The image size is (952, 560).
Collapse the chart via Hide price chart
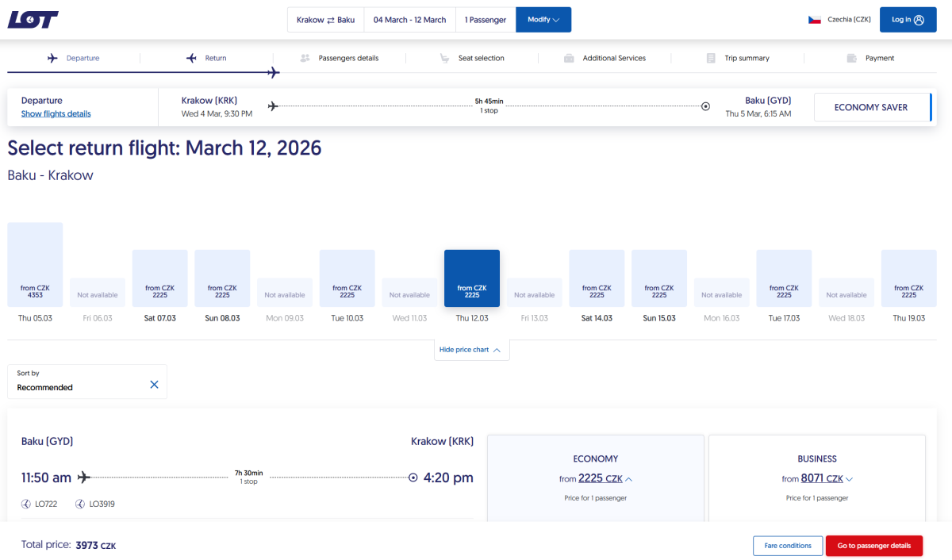click(471, 350)
